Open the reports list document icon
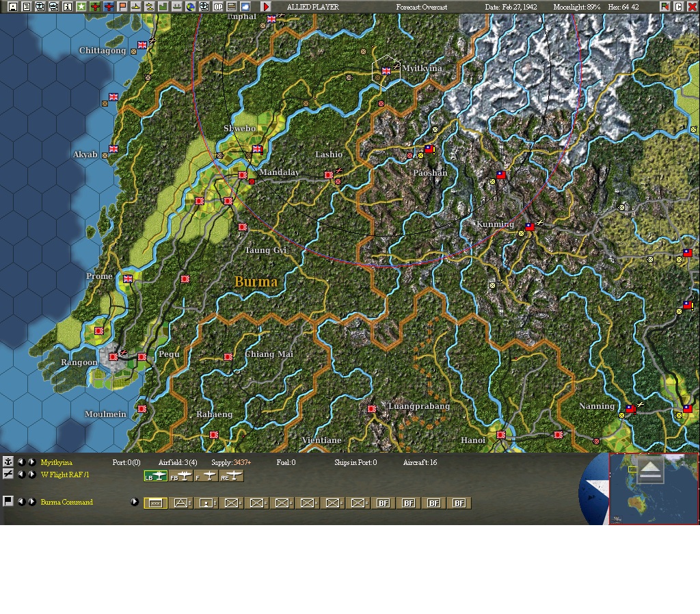The image size is (700, 614). [x=27, y=6]
